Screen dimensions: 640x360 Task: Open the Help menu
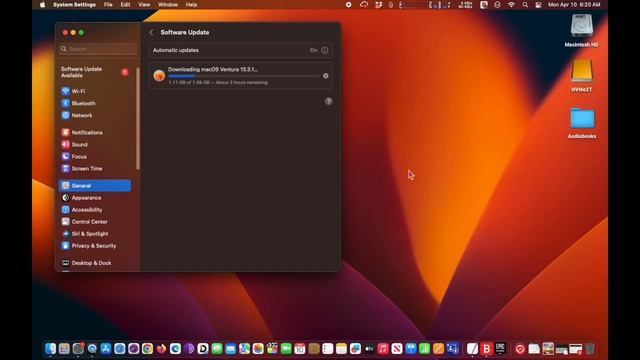click(191, 5)
